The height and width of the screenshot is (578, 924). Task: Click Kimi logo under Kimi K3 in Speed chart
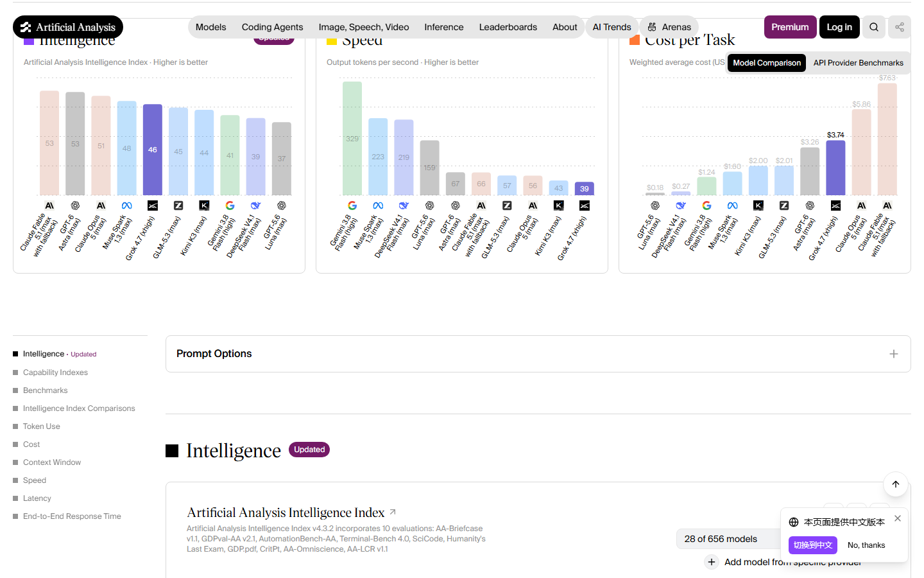pyautogui.click(x=558, y=206)
